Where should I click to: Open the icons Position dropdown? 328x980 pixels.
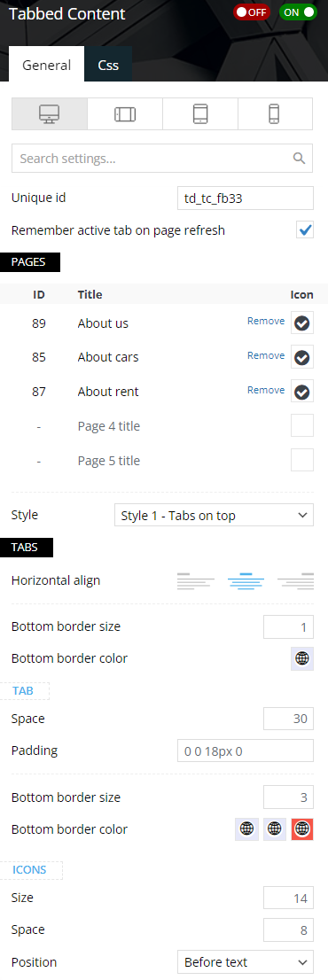tap(245, 962)
